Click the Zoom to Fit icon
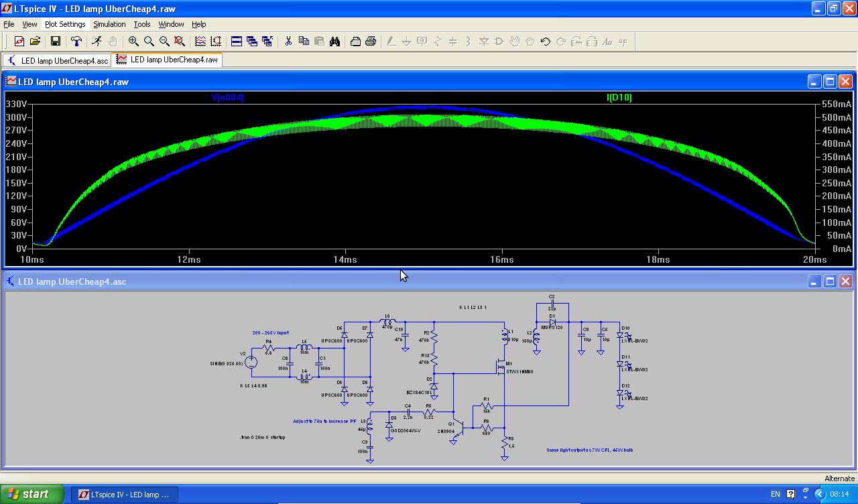Image resolution: width=858 pixels, height=504 pixels. pos(180,42)
